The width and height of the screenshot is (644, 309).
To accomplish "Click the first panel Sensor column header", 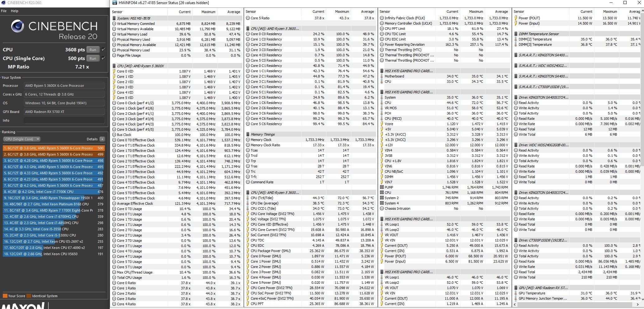I will pyautogui.click(x=139, y=12).
